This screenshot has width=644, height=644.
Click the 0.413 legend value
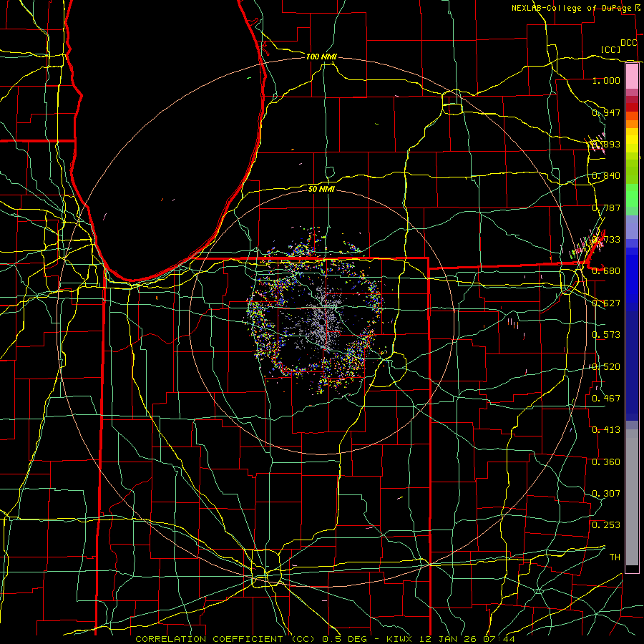(x=606, y=430)
